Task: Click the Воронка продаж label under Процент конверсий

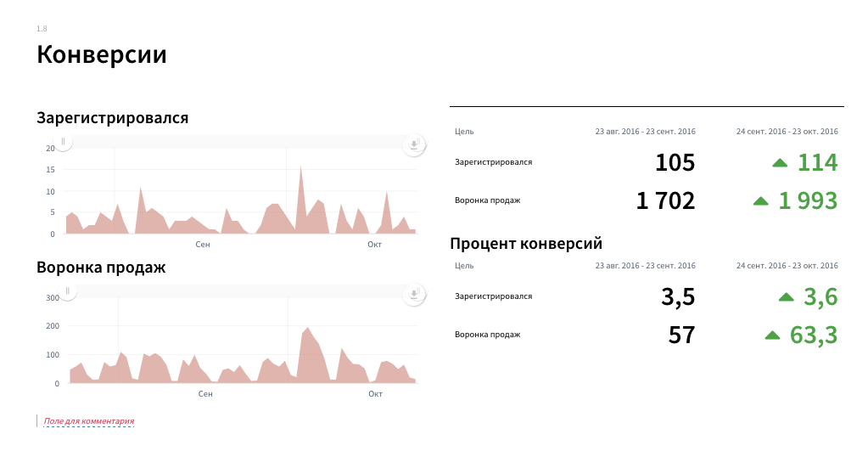Action: 487,335
